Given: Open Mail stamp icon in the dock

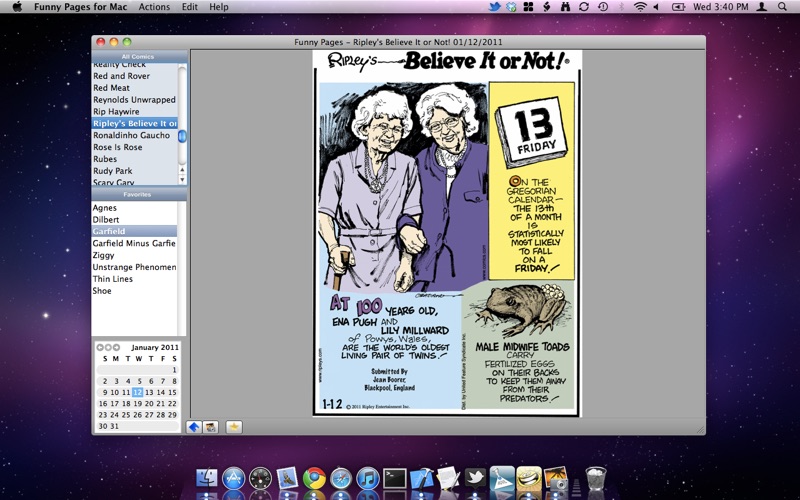Looking at the screenshot, I should point(287,479).
